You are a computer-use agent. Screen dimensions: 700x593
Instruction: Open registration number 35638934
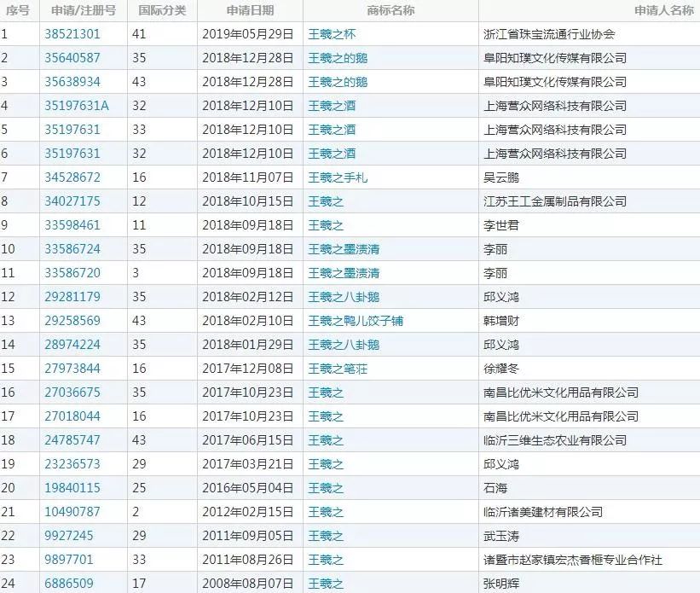72,82
